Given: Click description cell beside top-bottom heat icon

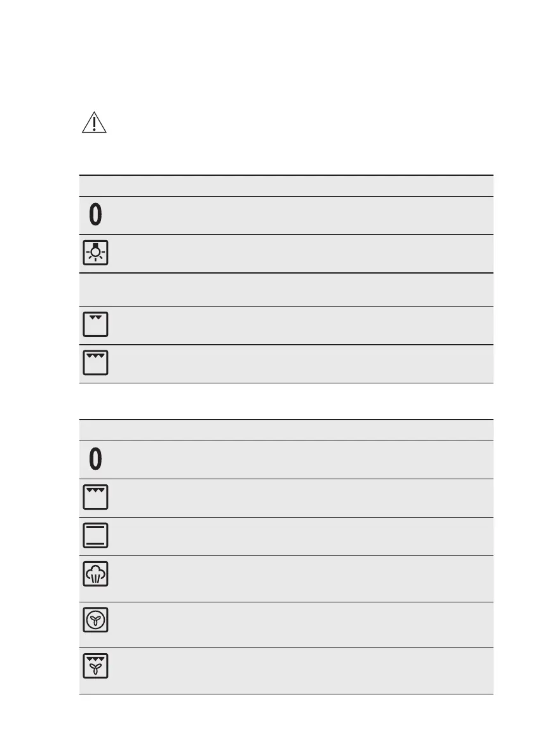Looking at the screenshot, I should pyautogui.click(x=303, y=536).
